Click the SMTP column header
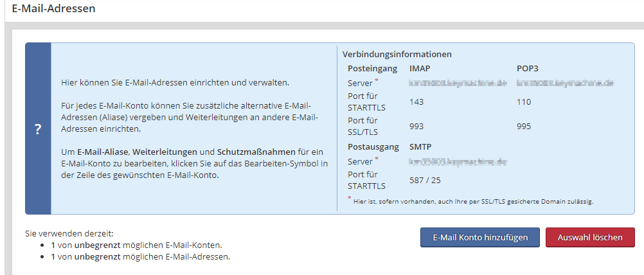 coord(421,146)
